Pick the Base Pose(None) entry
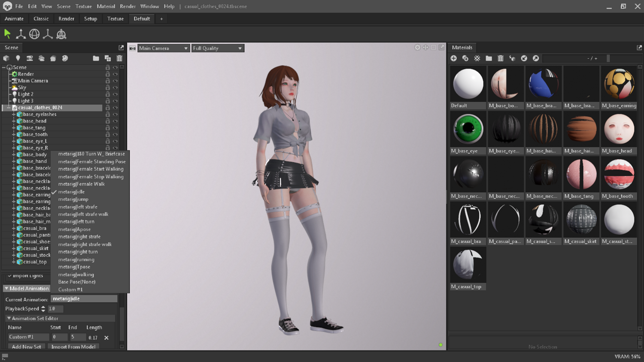The width and height of the screenshot is (644, 362). (77, 282)
